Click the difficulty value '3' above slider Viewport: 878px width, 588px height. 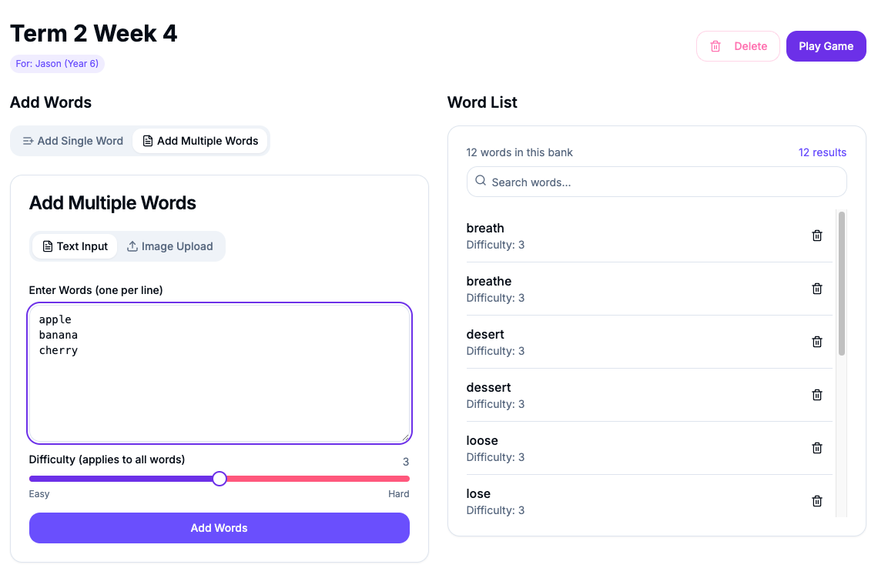click(406, 462)
